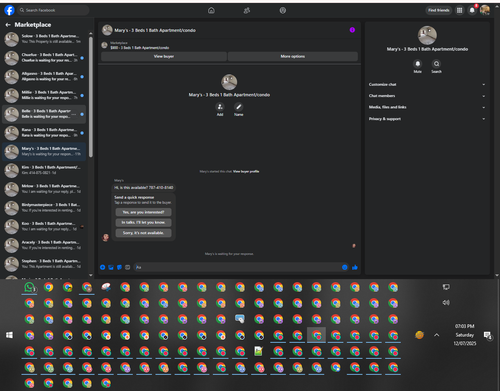Click View buyer button

164,56
